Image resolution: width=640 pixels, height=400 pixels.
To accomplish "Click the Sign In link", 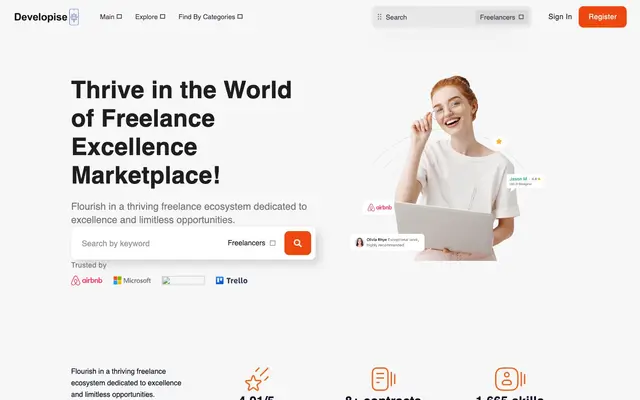I will 560,17.
